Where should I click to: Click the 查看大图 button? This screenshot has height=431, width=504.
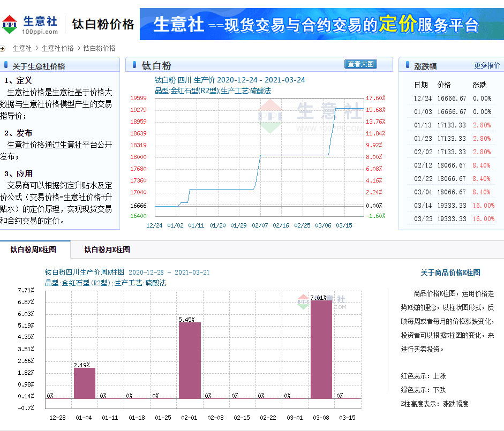pos(360,64)
